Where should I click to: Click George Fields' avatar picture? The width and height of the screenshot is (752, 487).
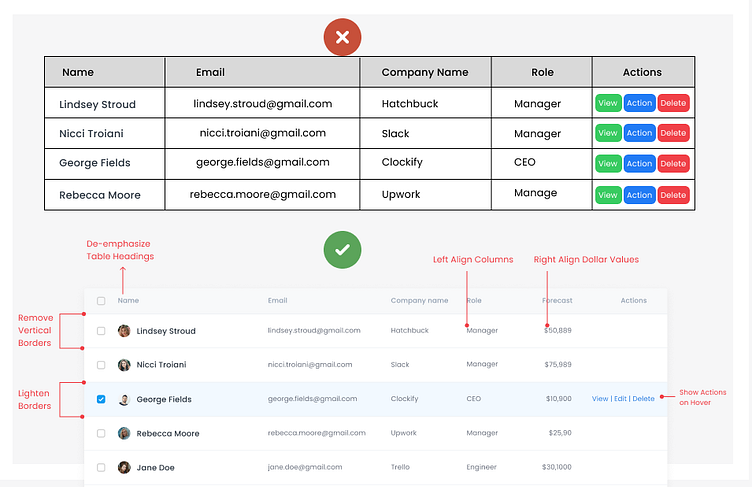click(124, 399)
